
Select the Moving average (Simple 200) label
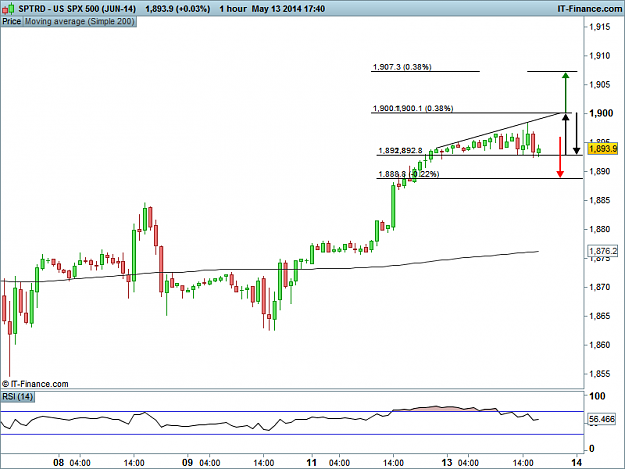(79, 22)
